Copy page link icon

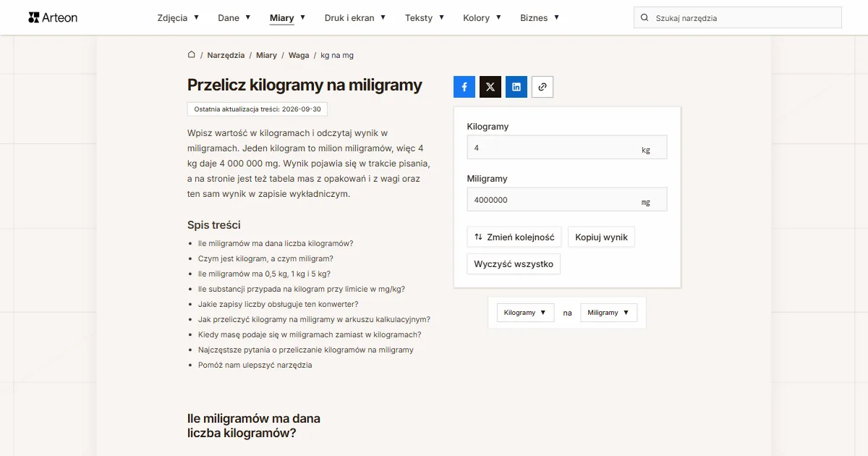[x=542, y=87]
